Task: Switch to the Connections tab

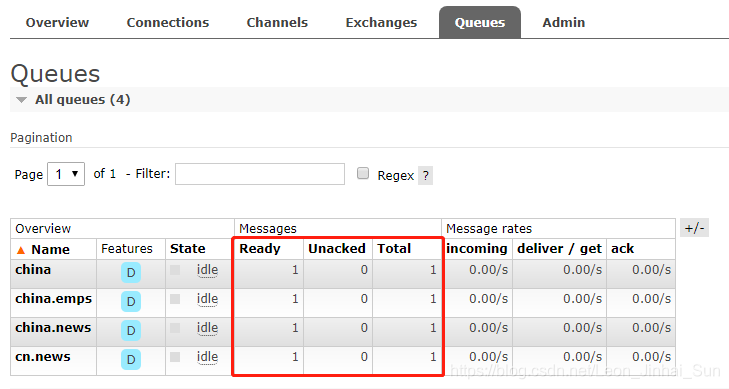Action: [x=168, y=22]
